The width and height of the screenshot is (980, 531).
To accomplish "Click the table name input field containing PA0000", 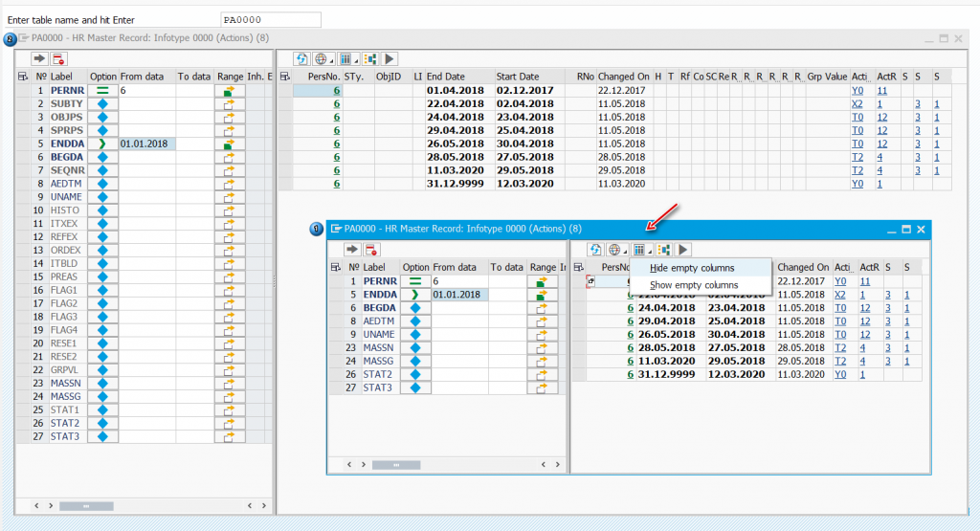I will [x=271, y=20].
